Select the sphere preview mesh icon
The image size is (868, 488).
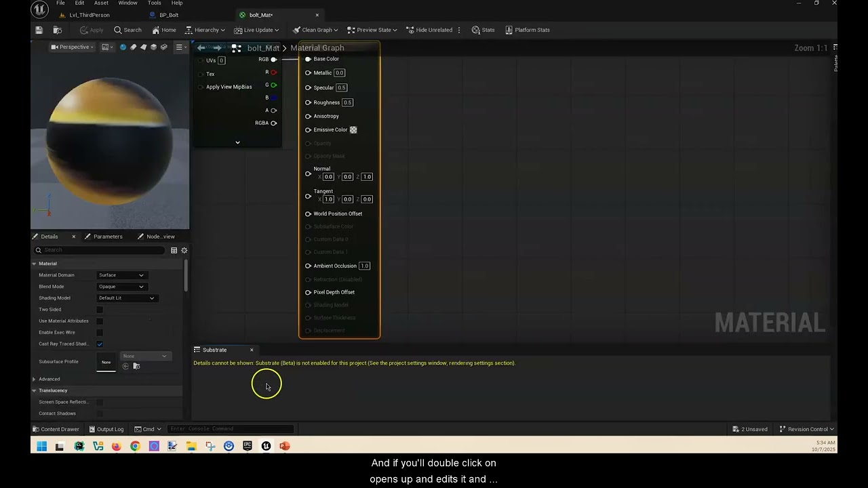click(123, 47)
